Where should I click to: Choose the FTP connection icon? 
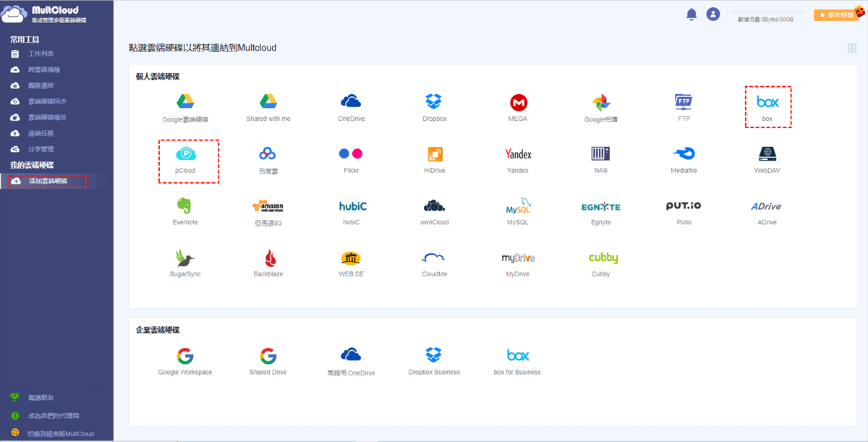684,101
